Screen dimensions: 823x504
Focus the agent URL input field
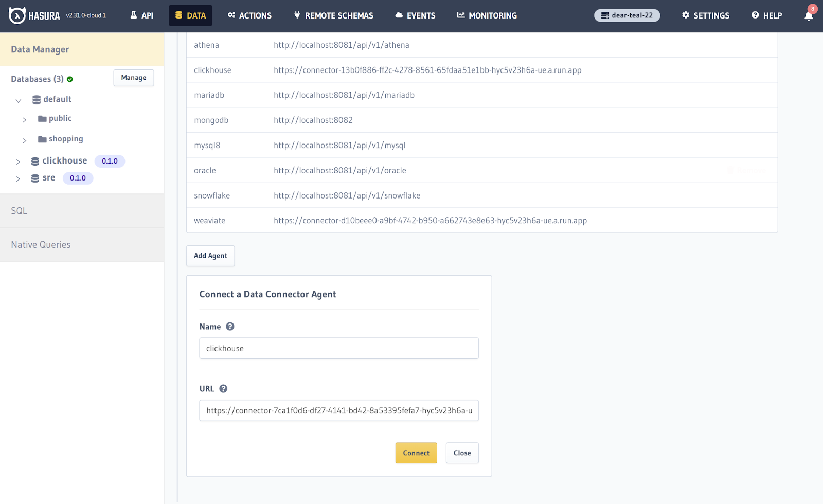[x=339, y=410]
